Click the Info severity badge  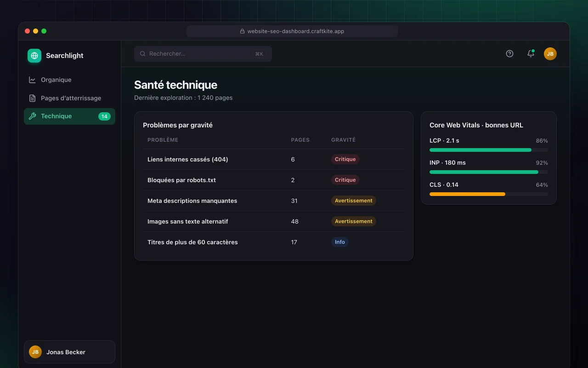point(340,242)
